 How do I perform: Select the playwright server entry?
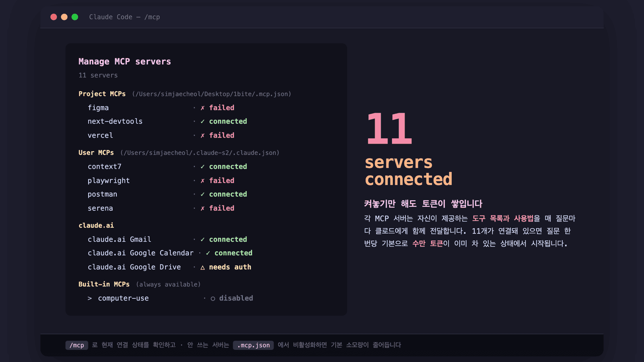(161, 181)
